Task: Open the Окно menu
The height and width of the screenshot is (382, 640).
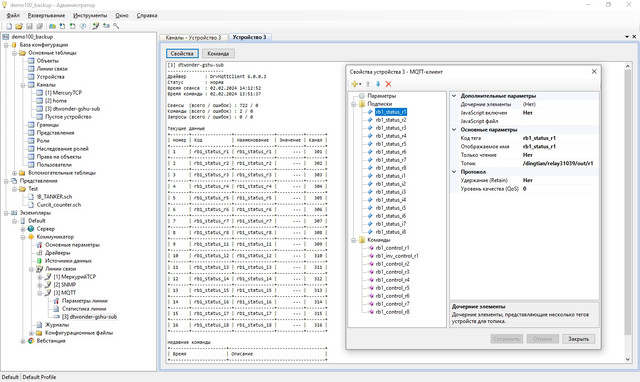Action: (x=122, y=16)
